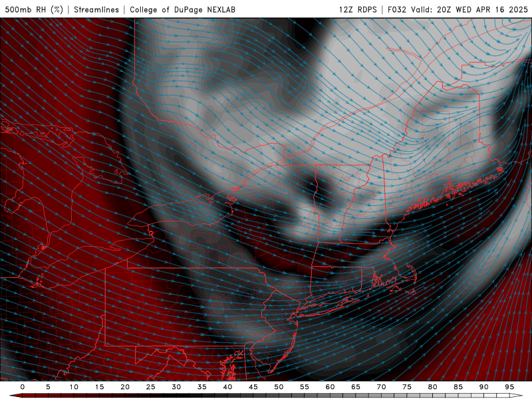532x399 pixels.
Task: Select the "12Z RDPS" model run label
Action: coord(358,9)
